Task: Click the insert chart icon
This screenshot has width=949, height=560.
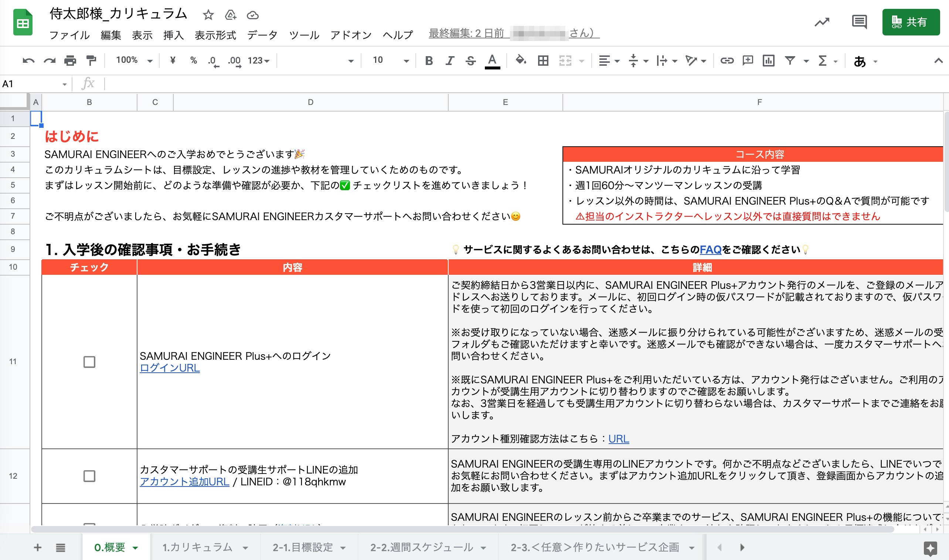Action: tap(768, 60)
